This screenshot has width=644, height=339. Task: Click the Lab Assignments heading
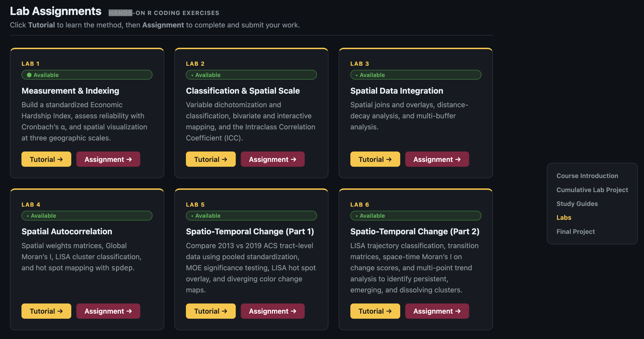click(x=56, y=11)
